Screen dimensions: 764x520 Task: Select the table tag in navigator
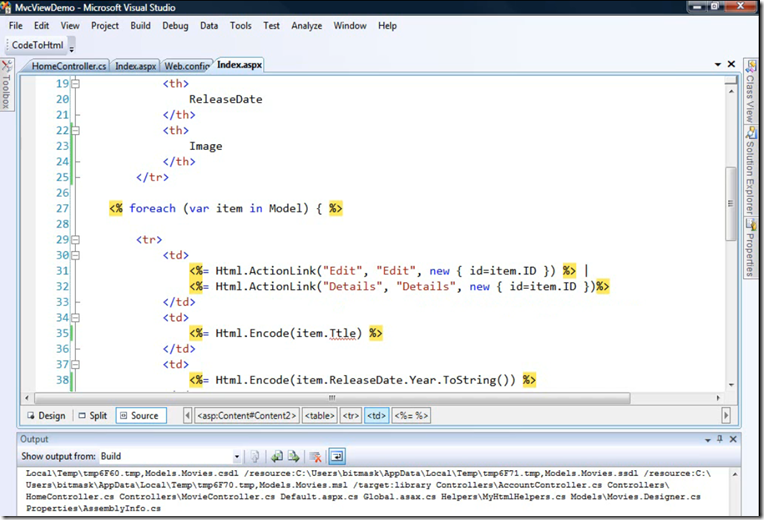point(320,416)
